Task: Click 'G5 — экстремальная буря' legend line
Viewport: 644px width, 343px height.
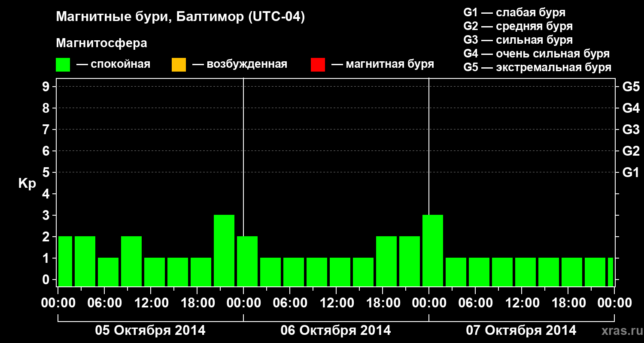Action: pyautogui.click(x=537, y=67)
